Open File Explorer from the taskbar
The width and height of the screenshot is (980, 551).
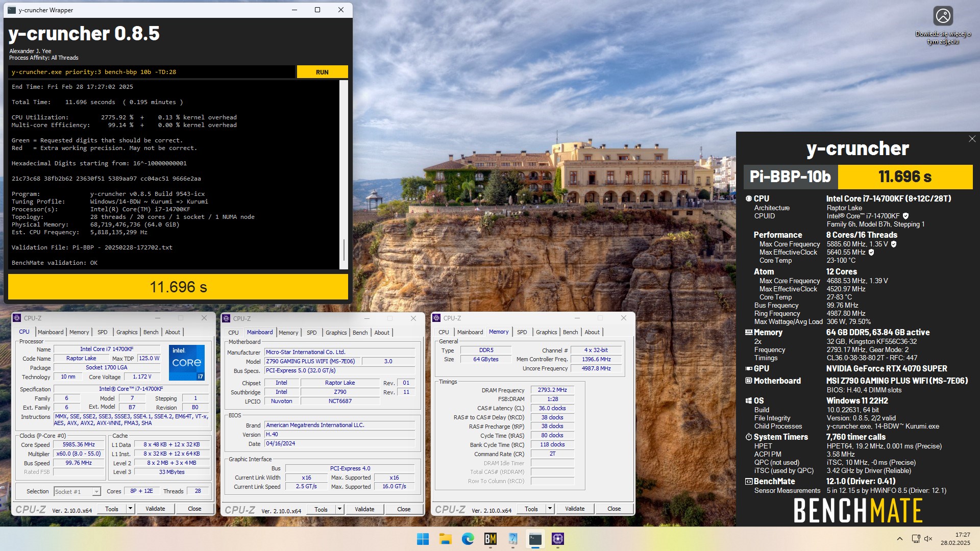click(x=445, y=539)
